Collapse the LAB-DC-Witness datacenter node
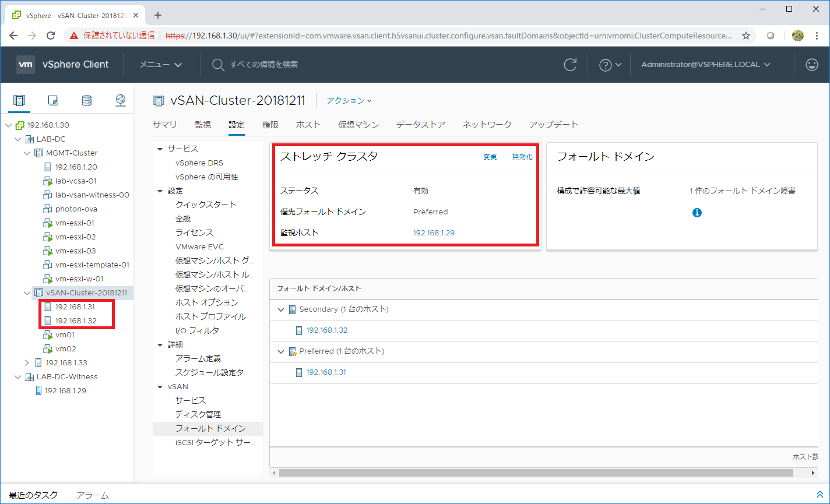Viewport: 830px width, 504px height. click(17, 376)
